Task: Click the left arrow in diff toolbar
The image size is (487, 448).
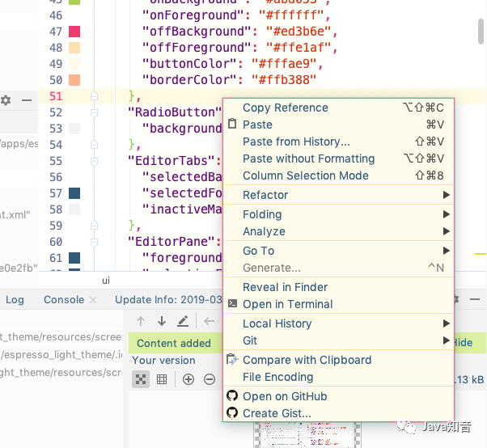Action: pos(209,321)
